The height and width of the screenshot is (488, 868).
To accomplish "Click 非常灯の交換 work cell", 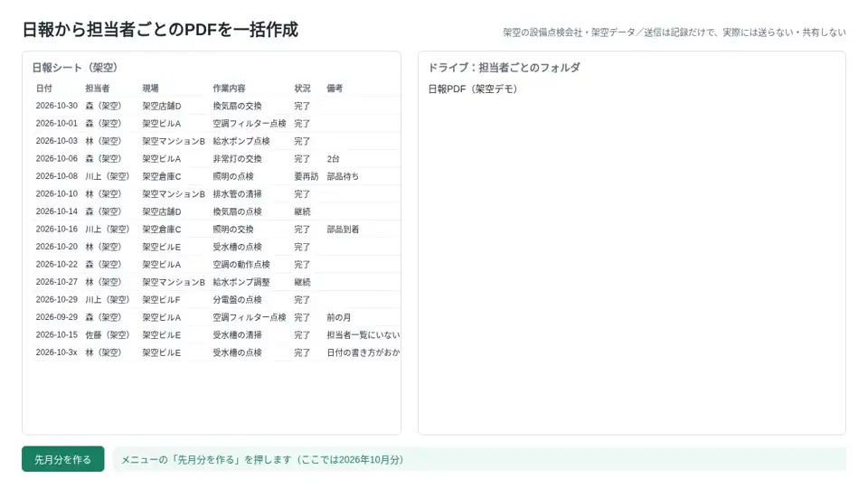I will (238, 159).
